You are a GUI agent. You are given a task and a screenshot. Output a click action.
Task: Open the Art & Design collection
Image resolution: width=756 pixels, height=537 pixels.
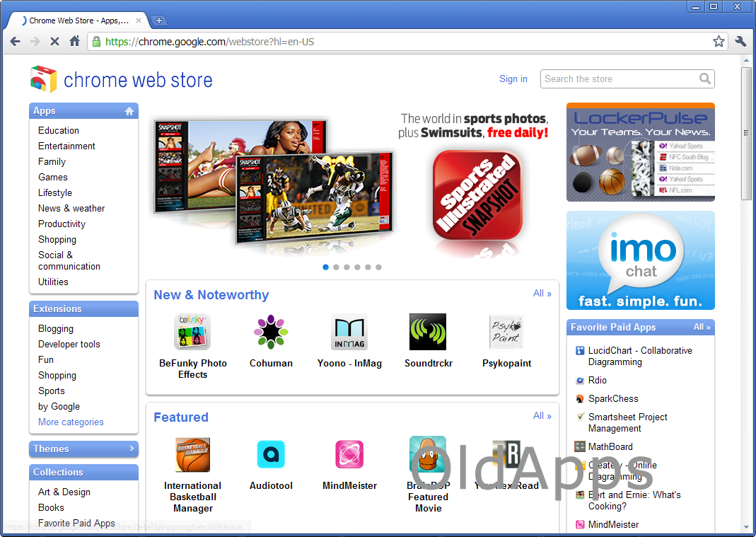pyautogui.click(x=64, y=492)
